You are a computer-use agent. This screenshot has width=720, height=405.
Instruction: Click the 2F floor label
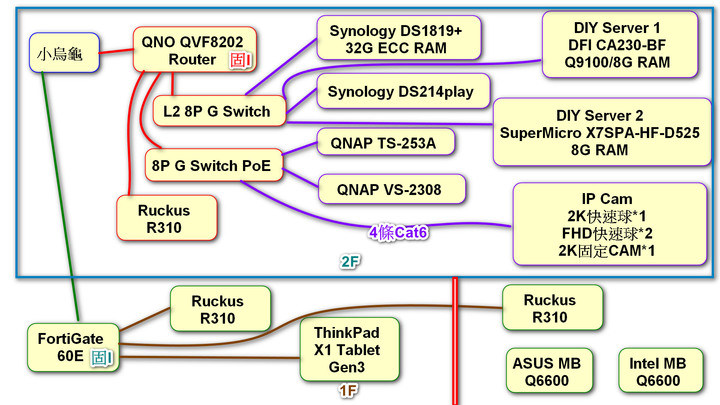350,261
